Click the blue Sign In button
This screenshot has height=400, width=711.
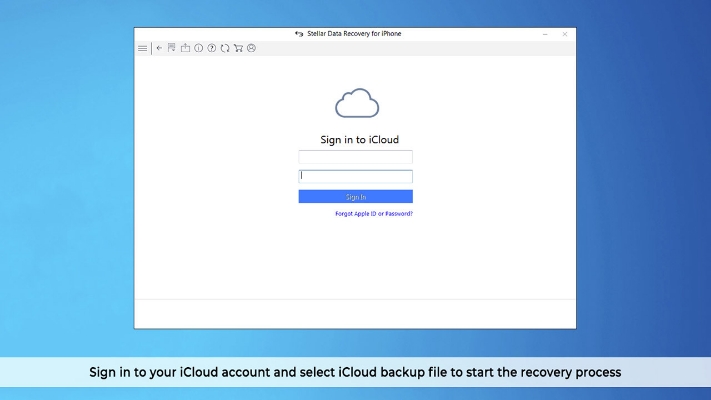pyautogui.click(x=356, y=196)
